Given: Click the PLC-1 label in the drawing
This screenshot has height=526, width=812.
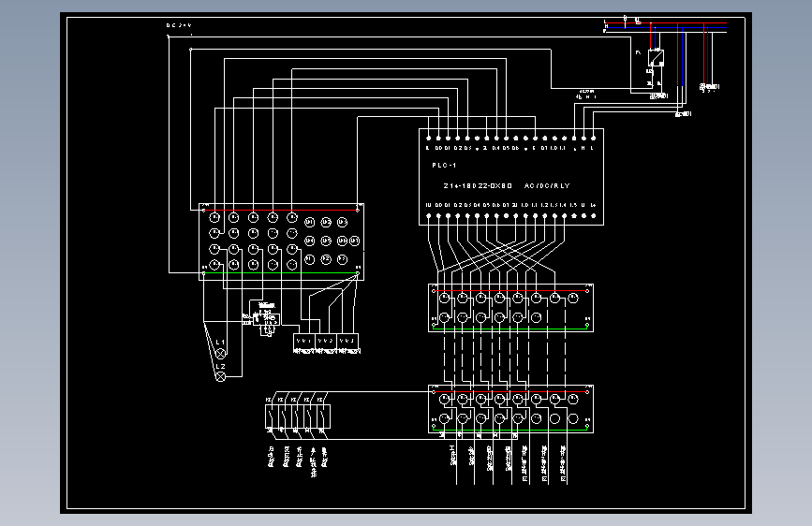Looking at the screenshot, I should [444, 165].
